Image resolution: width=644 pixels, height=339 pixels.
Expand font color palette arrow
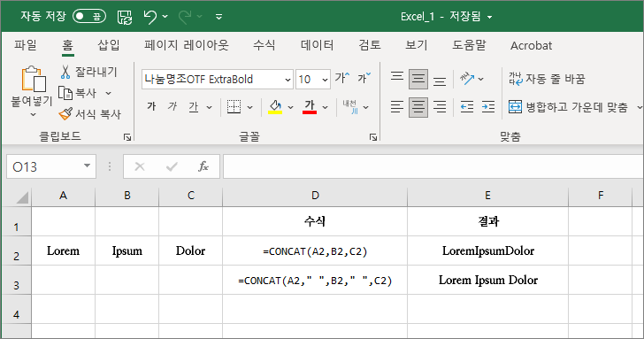click(x=325, y=108)
